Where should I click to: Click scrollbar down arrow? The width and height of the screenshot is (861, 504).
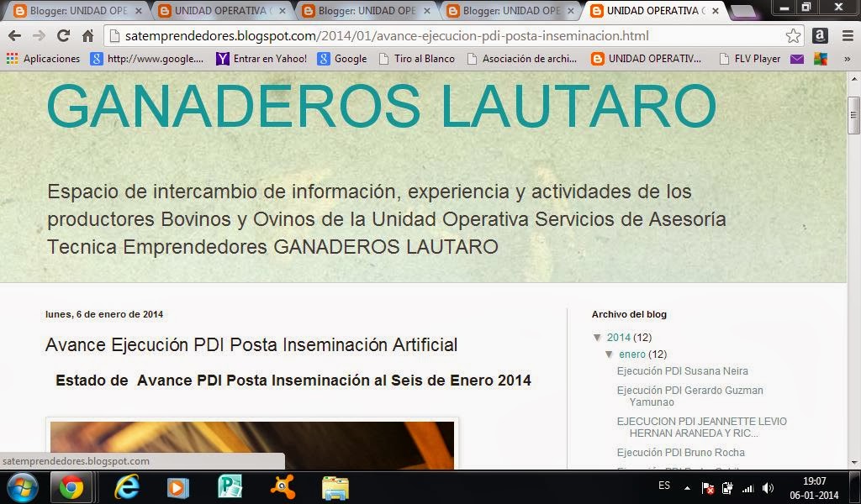853,462
